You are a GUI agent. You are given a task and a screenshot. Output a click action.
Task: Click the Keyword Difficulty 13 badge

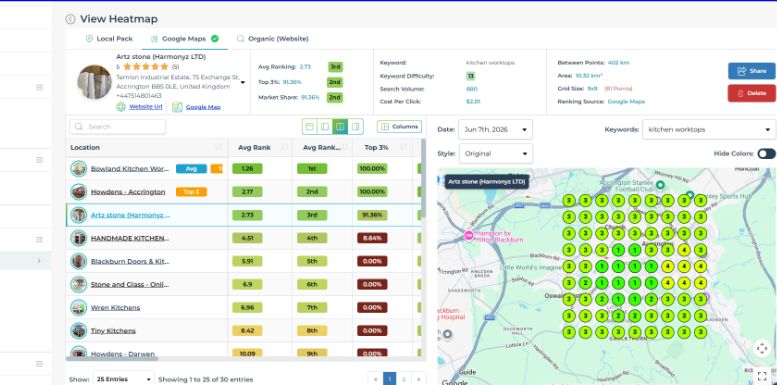[471, 76]
